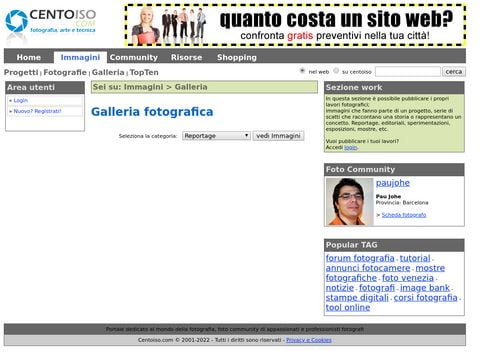This screenshot has width=480, height=360.
Task: Click the 'Sei su: Immagini > Galleria' breadcrumb
Action: click(204, 87)
